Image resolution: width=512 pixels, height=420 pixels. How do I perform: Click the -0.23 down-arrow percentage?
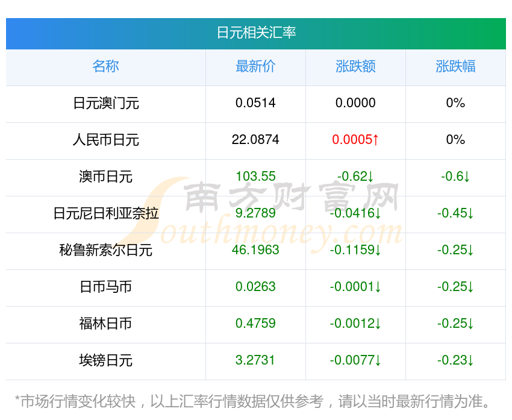[455, 360]
